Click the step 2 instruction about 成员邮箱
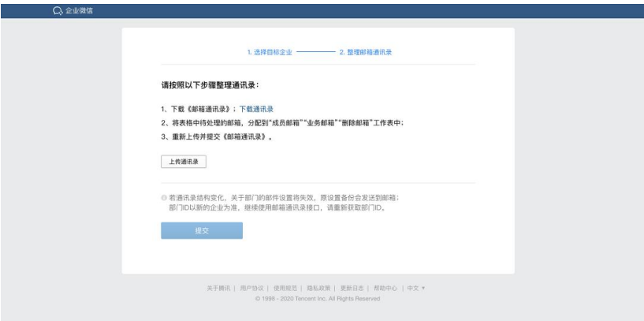Viewport: 644px width, 321px height. click(281, 122)
